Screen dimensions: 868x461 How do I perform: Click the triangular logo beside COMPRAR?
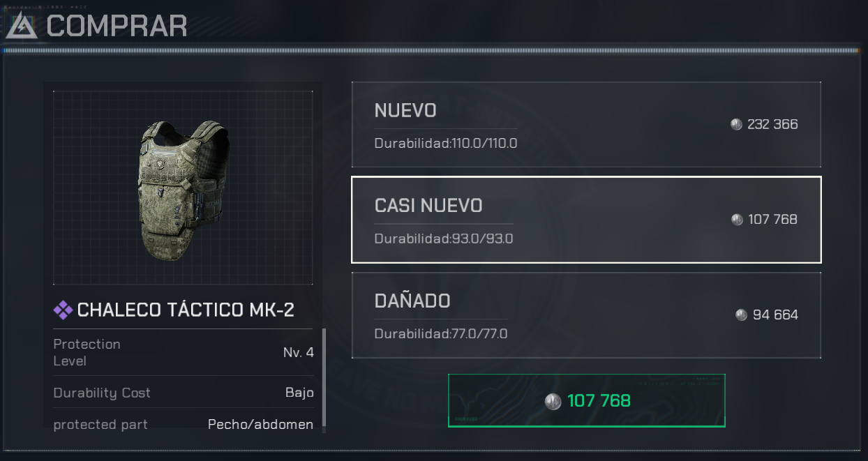pos(22,26)
